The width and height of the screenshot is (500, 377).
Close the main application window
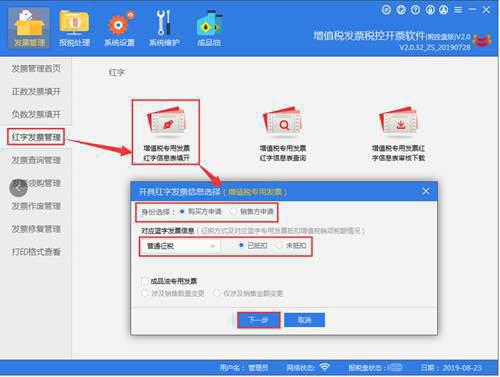point(486,10)
